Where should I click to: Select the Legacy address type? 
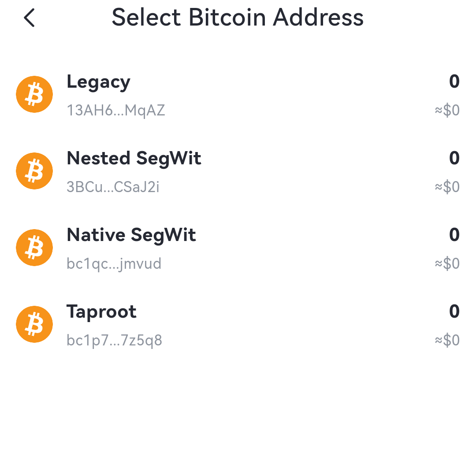(x=98, y=82)
